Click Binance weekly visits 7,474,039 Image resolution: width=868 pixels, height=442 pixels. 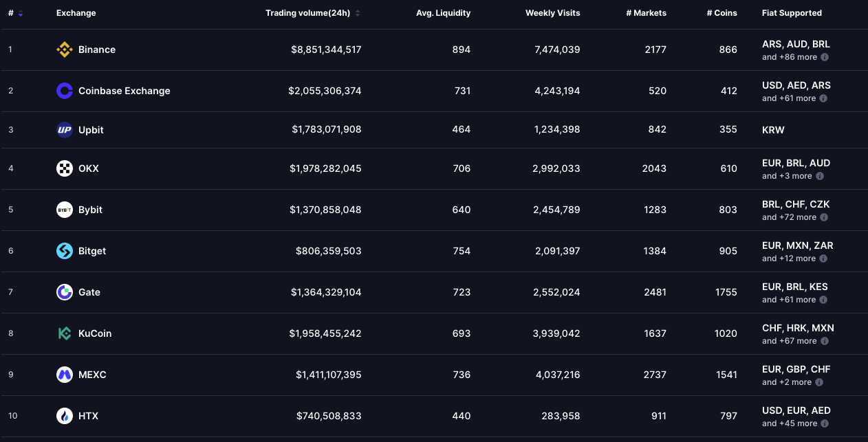[x=557, y=49]
